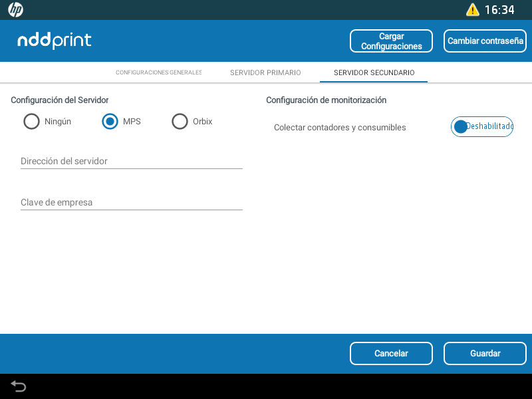
Task: Select the Servidor Secundario tab
Action: [x=374, y=72]
